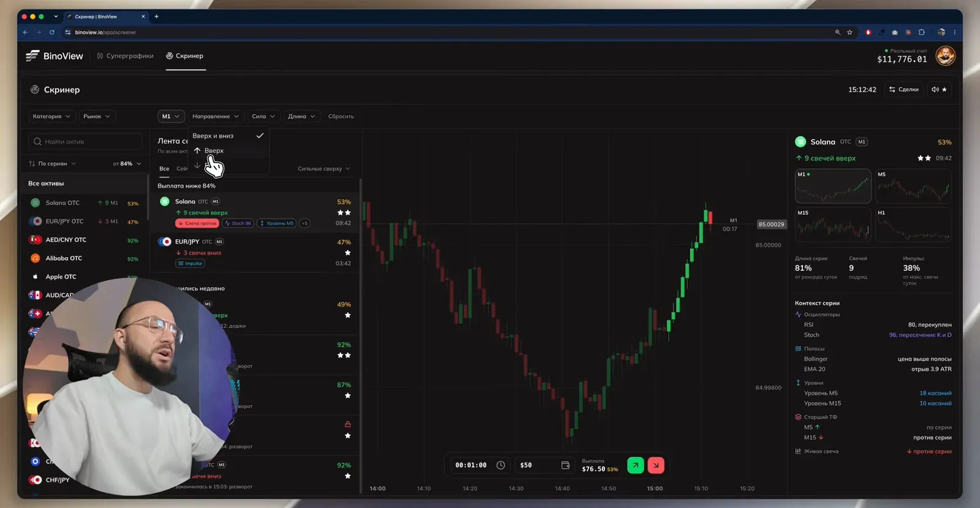This screenshot has height=508, width=980.
Task: Open the "Сильные сверху" sort dropdown
Action: pyautogui.click(x=324, y=169)
